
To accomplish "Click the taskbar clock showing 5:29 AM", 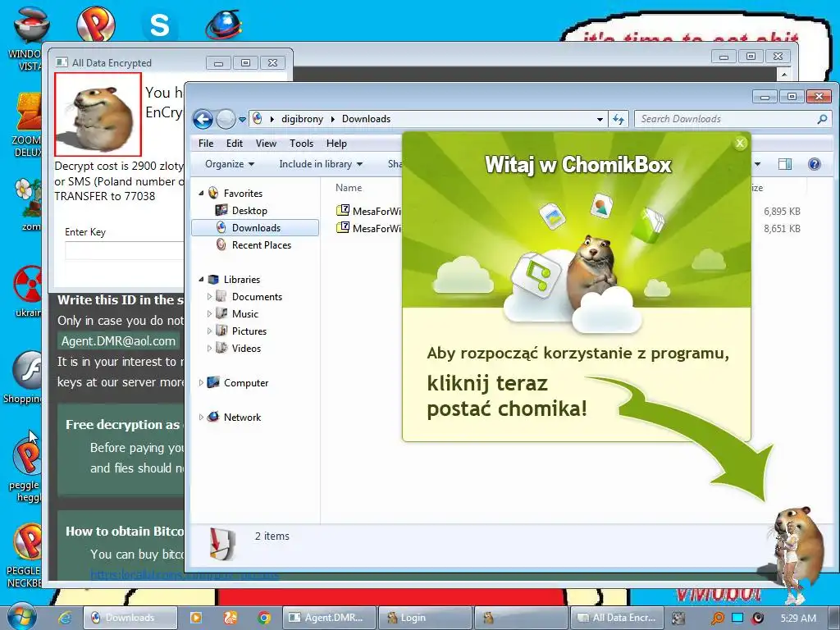I will point(798,618).
